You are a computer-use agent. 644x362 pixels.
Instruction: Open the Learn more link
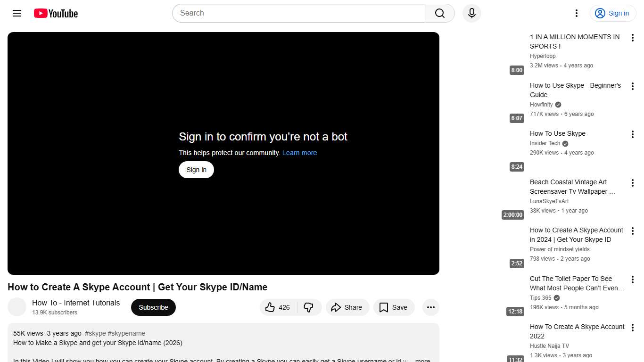(299, 153)
